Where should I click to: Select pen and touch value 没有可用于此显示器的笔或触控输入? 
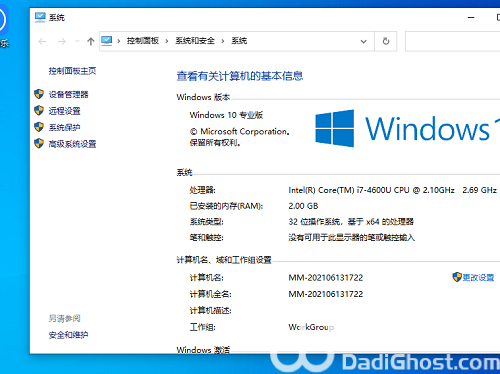click(x=352, y=238)
